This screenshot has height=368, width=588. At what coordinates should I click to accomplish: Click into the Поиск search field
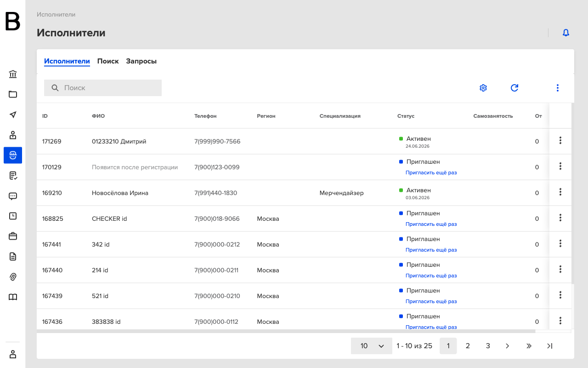point(103,88)
